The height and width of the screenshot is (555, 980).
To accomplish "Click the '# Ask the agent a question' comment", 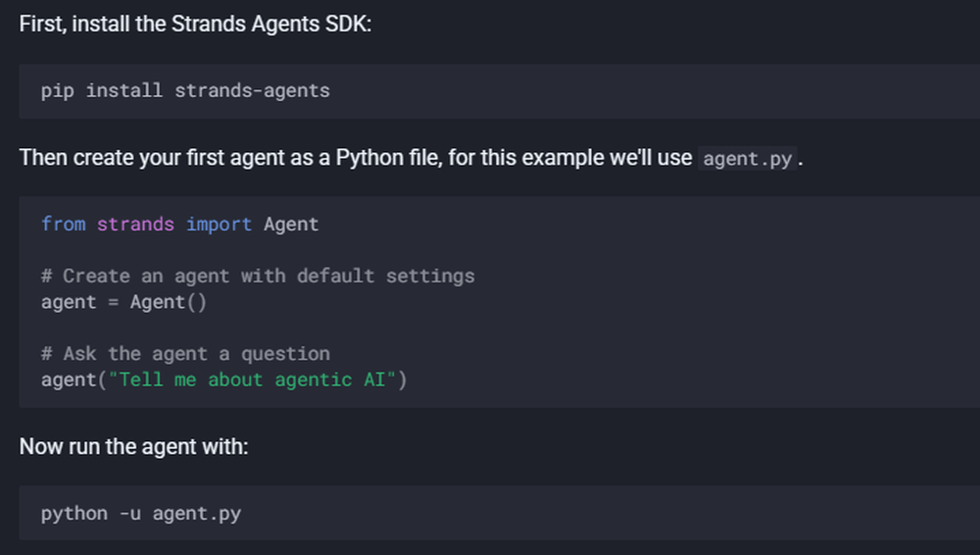I will click(x=185, y=354).
